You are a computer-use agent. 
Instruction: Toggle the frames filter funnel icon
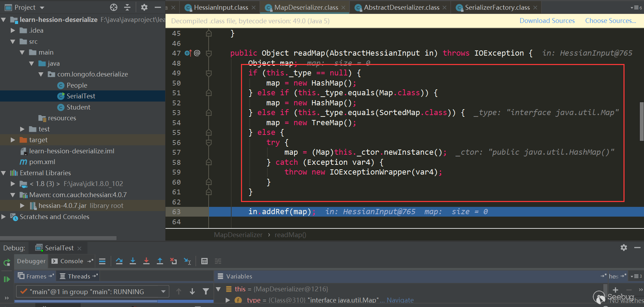point(206,292)
